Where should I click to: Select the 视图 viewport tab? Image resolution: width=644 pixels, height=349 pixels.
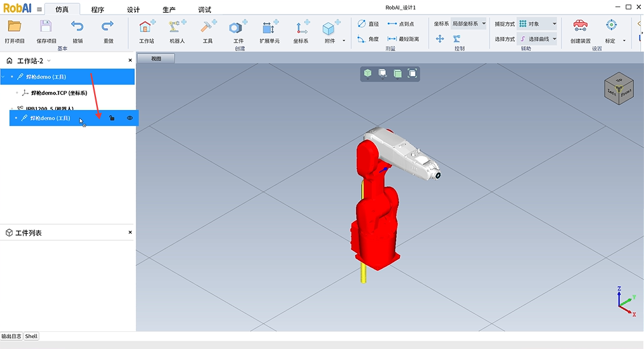point(156,58)
